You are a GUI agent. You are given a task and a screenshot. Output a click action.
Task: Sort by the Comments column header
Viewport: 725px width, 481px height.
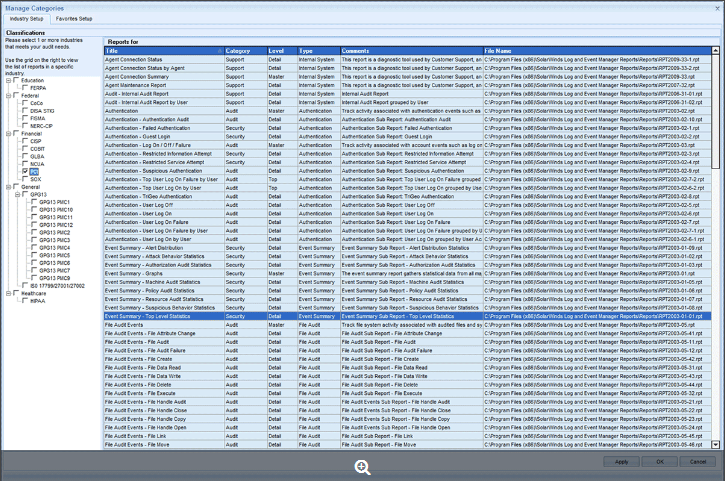click(412, 51)
